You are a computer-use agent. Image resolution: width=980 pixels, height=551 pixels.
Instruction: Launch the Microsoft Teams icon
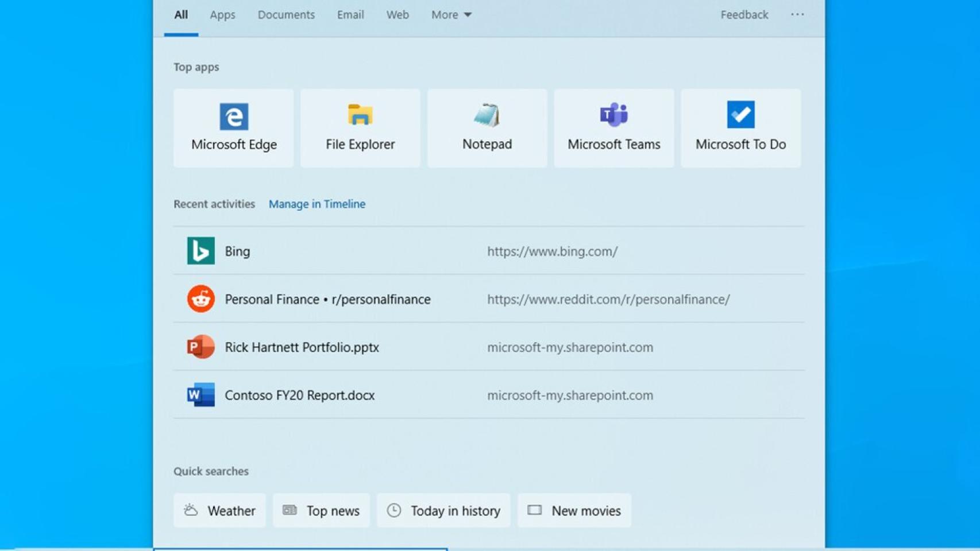614,115
